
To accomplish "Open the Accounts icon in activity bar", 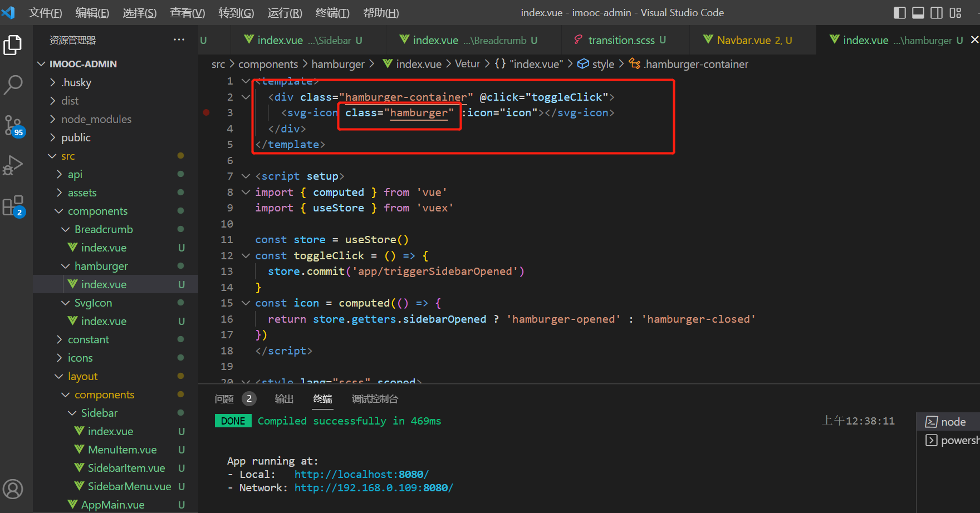I will pyautogui.click(x=13, y=489).
